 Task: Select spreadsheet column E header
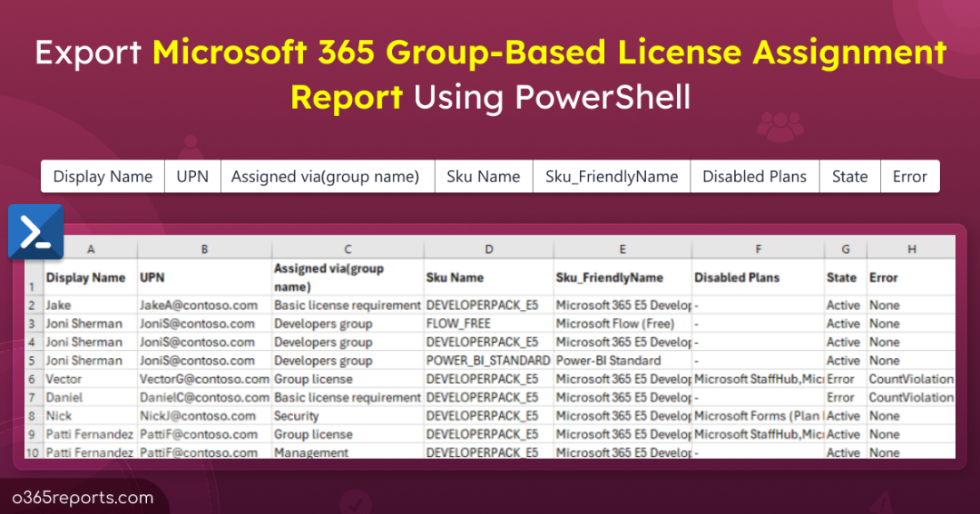622,249
